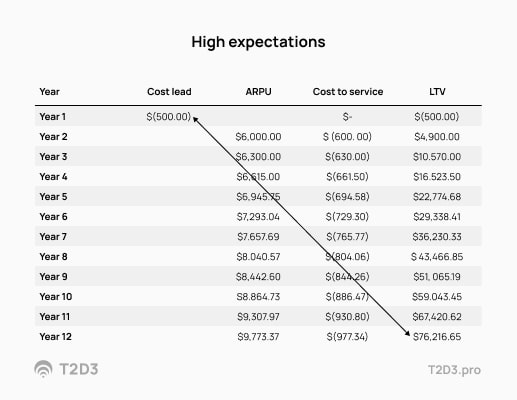
Task: Click the Year 10 LTV value $59,043.45
Action: (x=437, y=297)
